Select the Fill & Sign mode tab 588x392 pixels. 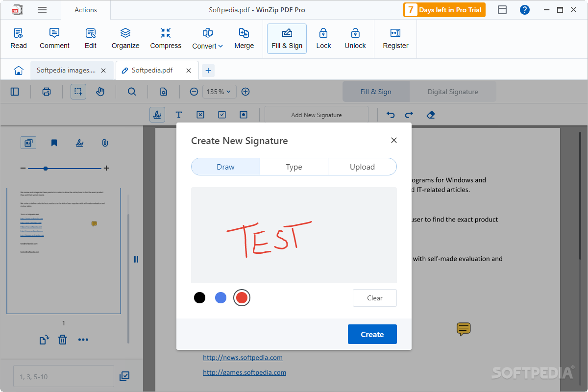[x=376, y=92]
